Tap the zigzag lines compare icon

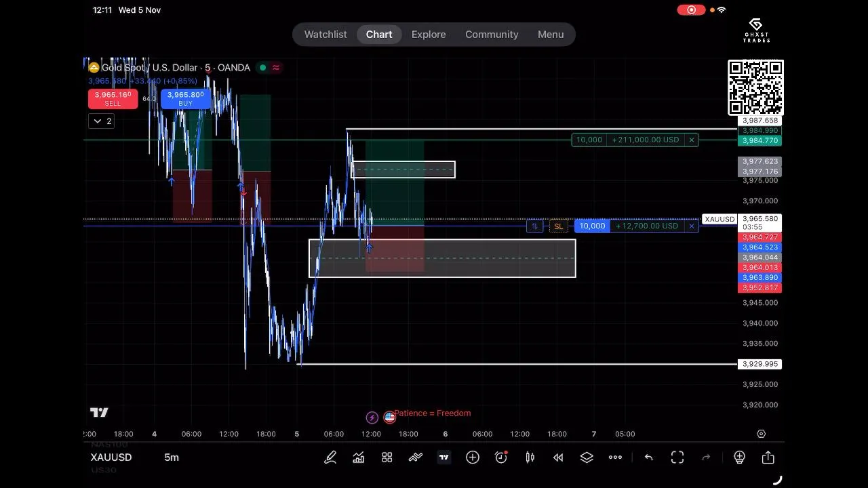pos(416,457)
